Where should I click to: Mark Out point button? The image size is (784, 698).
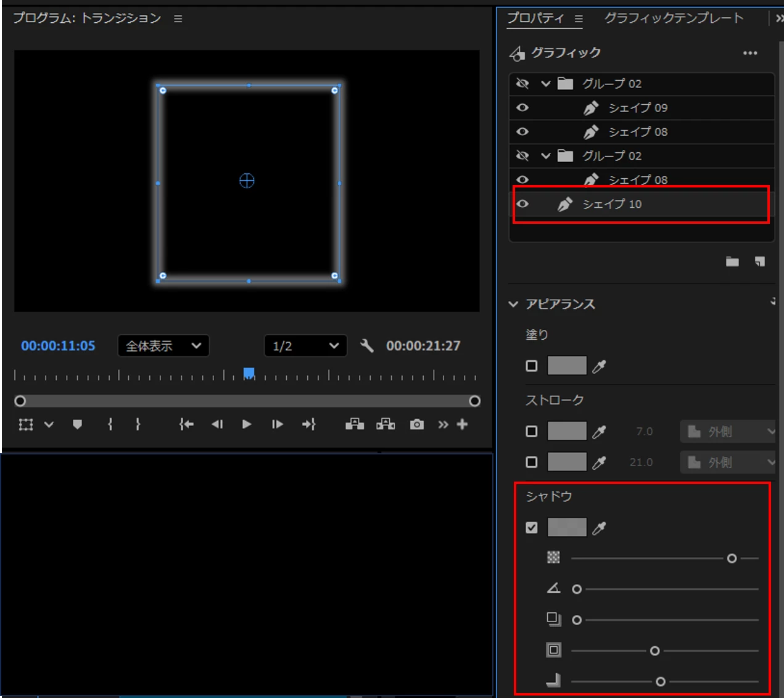(138, 424)
